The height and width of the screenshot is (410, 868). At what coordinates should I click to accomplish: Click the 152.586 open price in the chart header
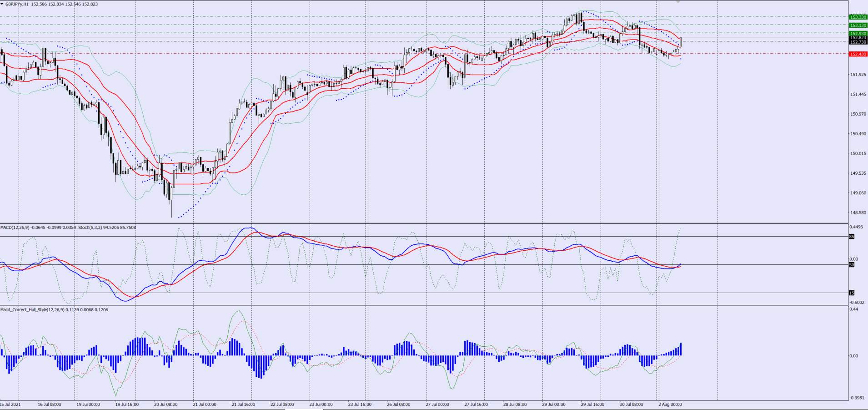pos(39,4)
